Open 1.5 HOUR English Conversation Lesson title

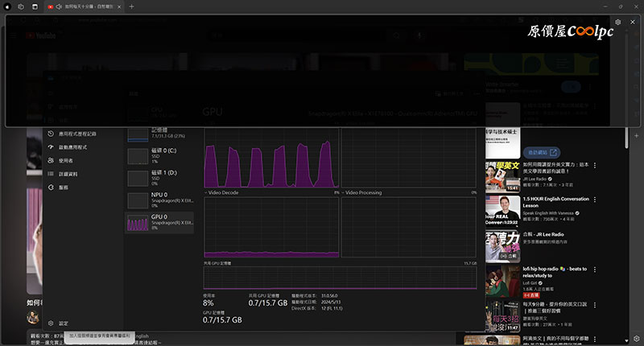(x=555, y=202)
